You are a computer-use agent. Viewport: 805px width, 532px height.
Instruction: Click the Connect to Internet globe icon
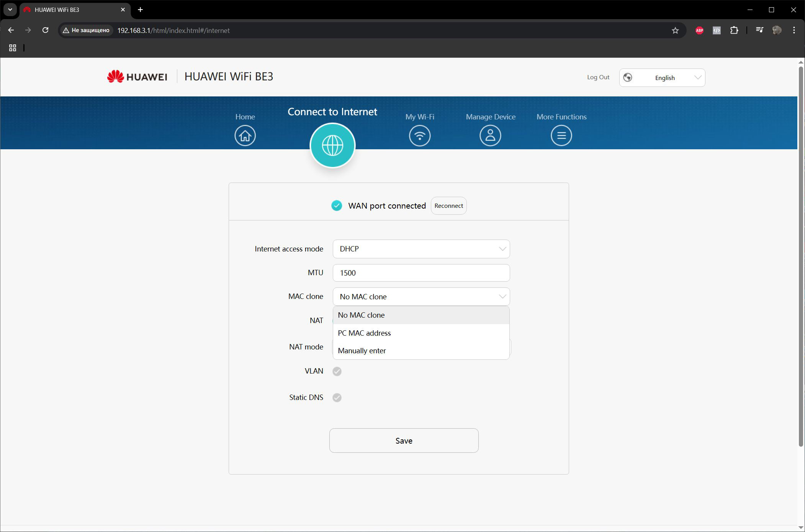332,145
